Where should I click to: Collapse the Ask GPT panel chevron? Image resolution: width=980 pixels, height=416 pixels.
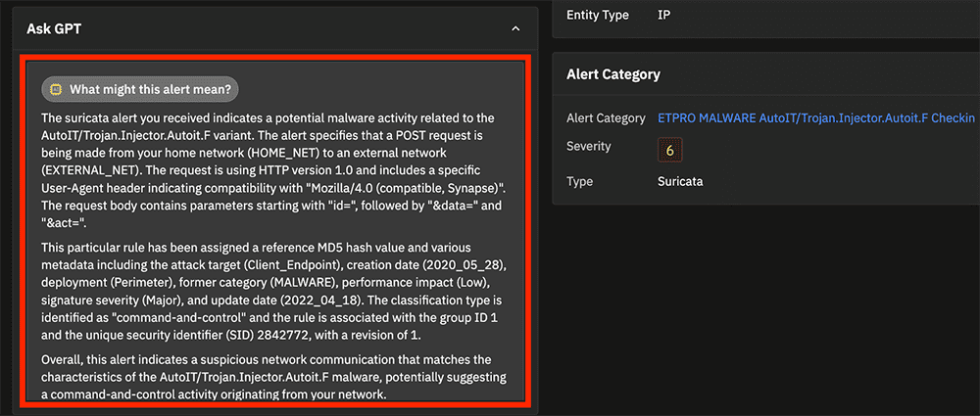click(x=516, y=29)
